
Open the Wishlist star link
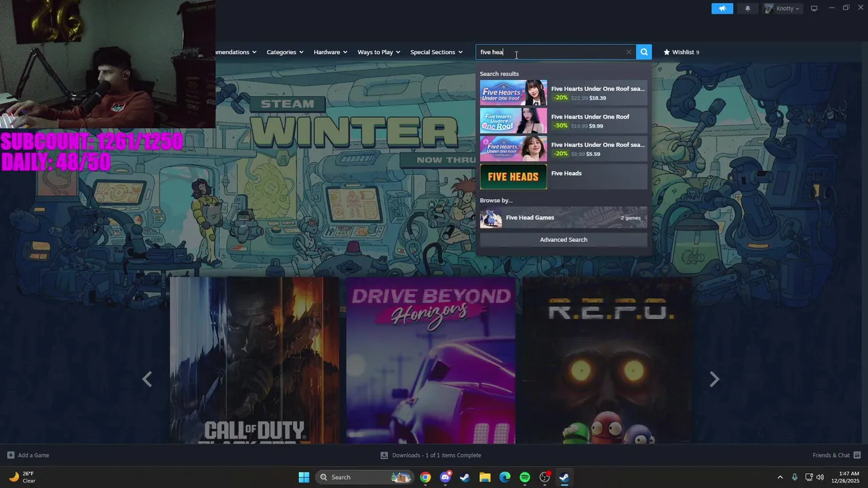(681, 52)
